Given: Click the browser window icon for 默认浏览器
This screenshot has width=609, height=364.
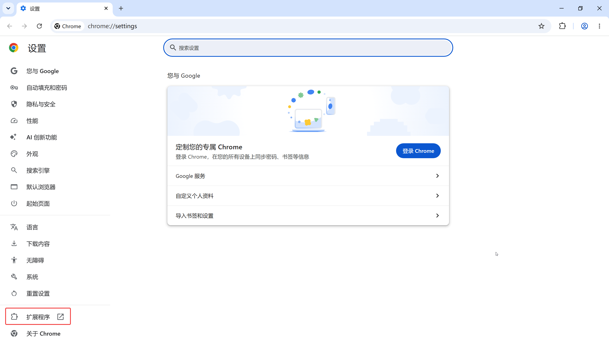Looking at the screenshot, I should (14, 187).
